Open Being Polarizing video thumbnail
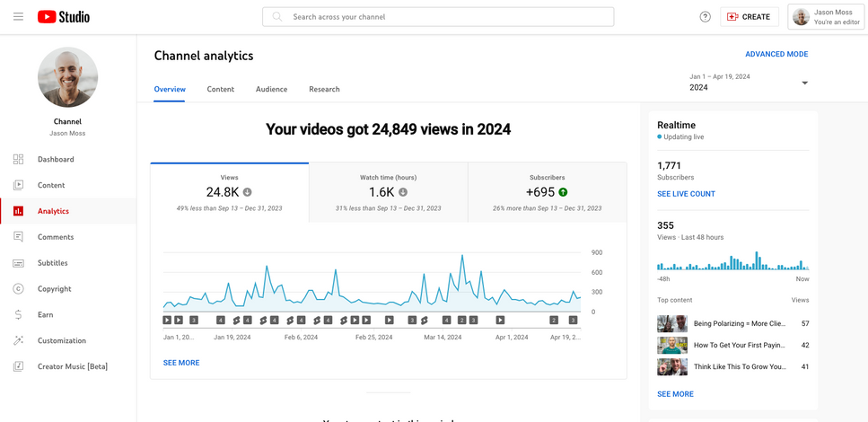The height and width of the screenshot is (422, 868). (672, 323)
